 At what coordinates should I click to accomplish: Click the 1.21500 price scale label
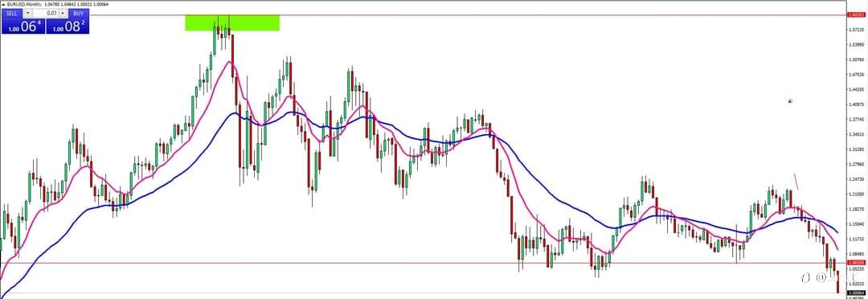pyautogui.click(x=857, y=194)
